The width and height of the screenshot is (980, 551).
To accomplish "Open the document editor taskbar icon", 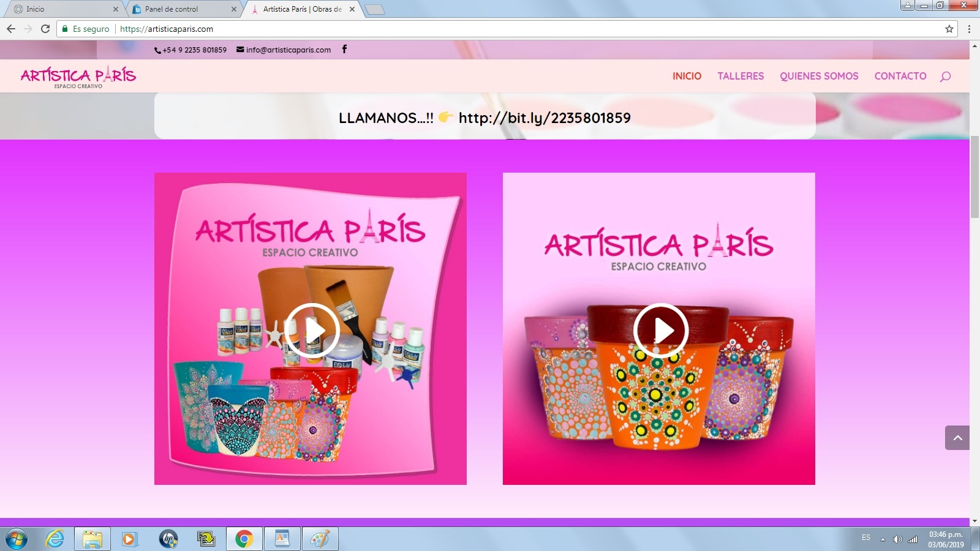I will pos(282,539).
